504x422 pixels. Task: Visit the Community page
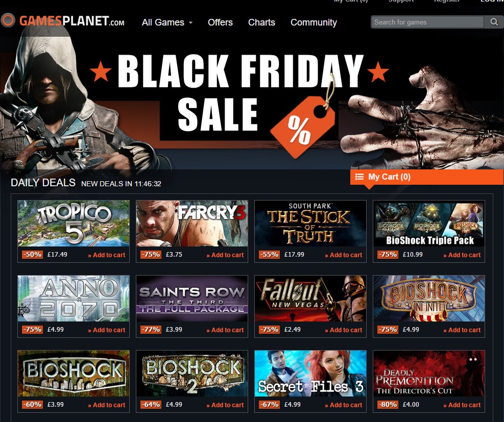(314, 22)
